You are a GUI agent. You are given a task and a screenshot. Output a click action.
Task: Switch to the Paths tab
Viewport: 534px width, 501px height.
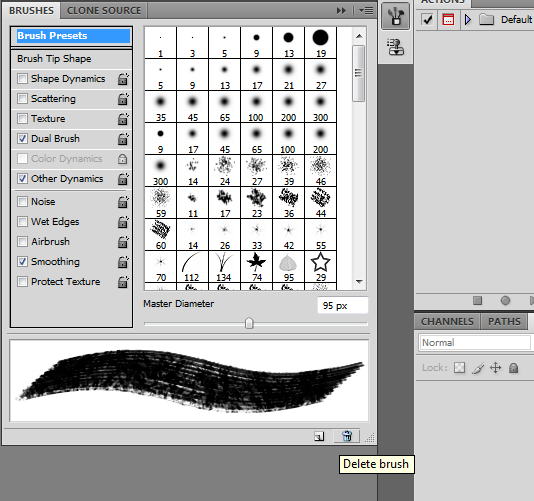(x=504, y=322)
